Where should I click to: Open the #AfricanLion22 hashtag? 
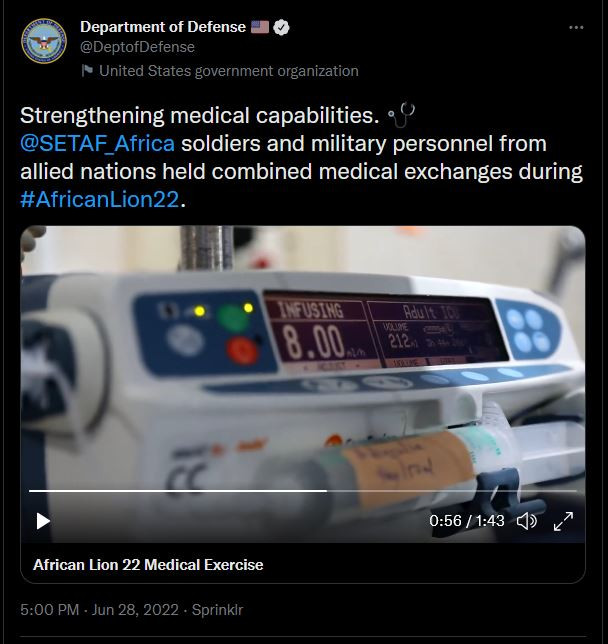coord(99,199)
